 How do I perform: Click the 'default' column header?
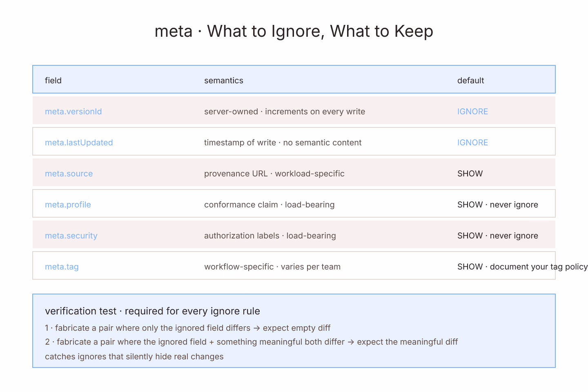[x=470, y=80]
